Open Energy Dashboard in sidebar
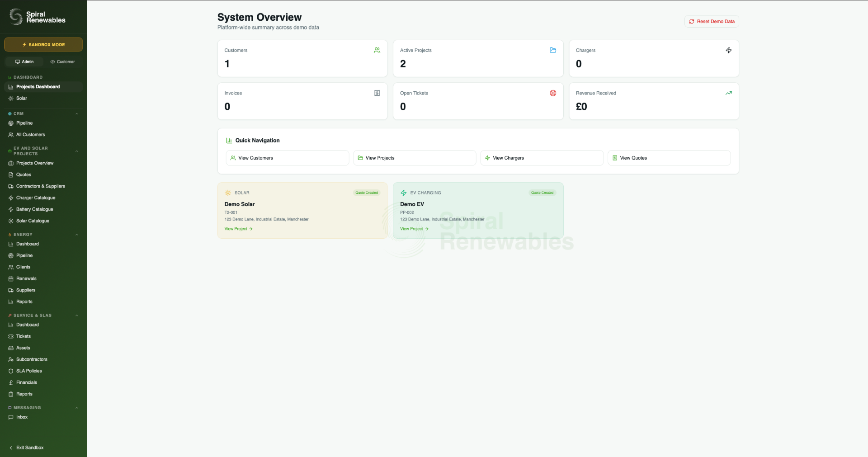The width and height of the screenshot is (868, 457). pyautogui.click(x=43, y=244)
